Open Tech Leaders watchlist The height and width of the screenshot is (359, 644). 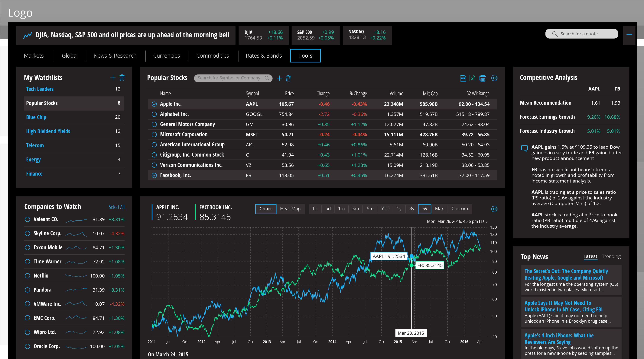(40, 89)
